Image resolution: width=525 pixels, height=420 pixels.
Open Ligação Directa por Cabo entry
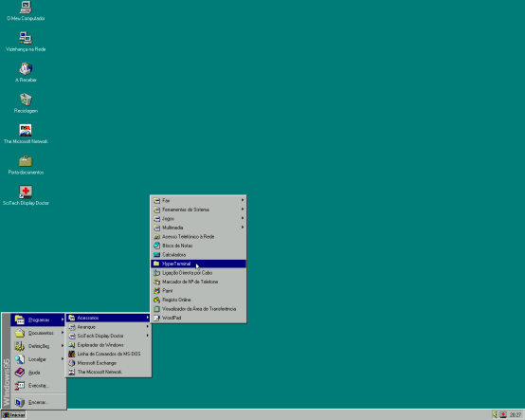pos(198,273)
